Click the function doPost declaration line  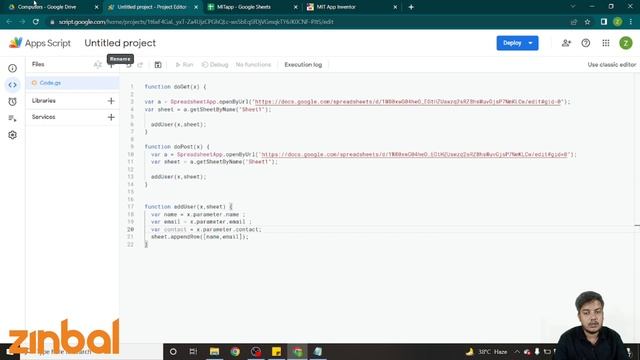177,147
